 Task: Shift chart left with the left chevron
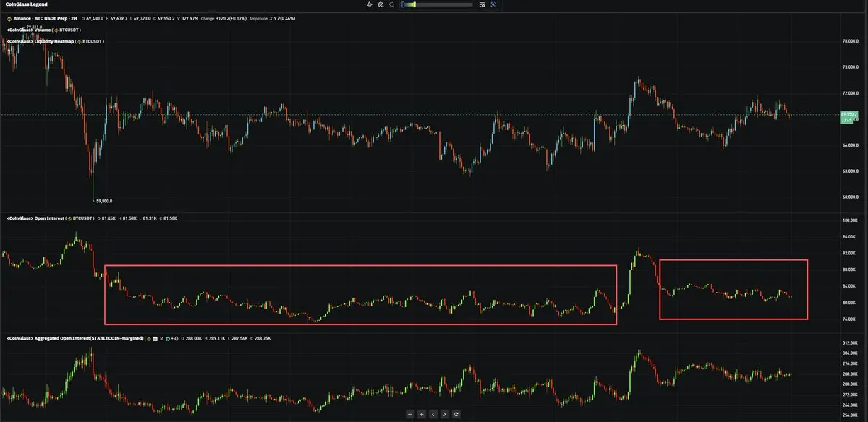pyautogui.click(x=433, y=414)
